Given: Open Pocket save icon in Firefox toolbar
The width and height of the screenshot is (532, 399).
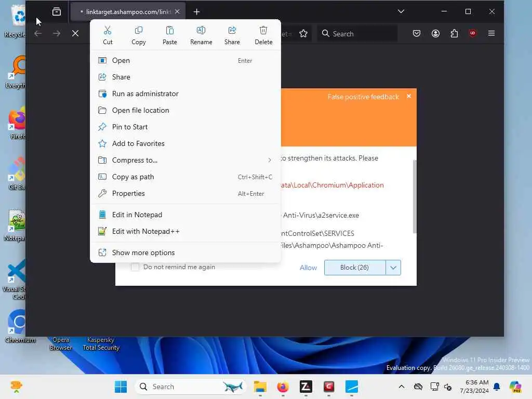Looking at the screenshot, I should click(417, 33).
